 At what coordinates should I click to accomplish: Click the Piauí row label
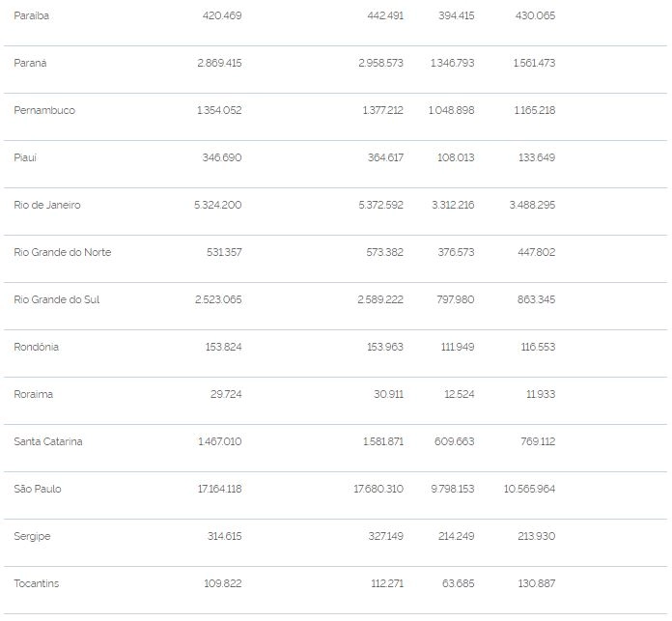click(25, 157)
